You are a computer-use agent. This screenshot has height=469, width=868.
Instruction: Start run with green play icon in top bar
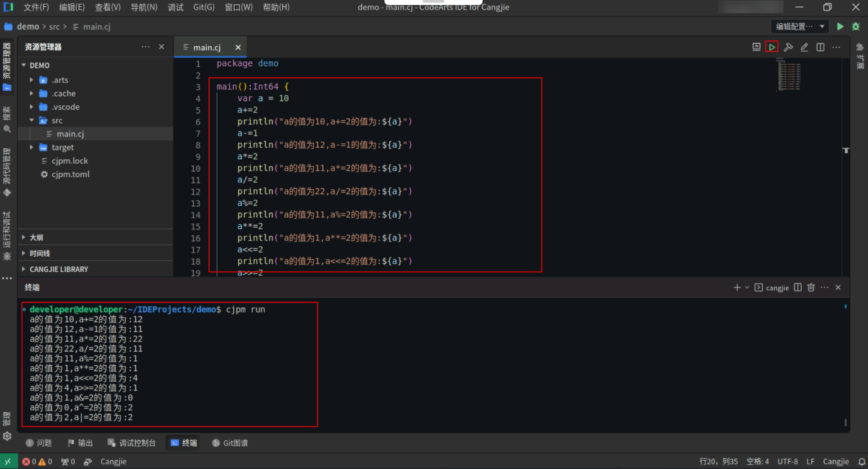point(840,27)
